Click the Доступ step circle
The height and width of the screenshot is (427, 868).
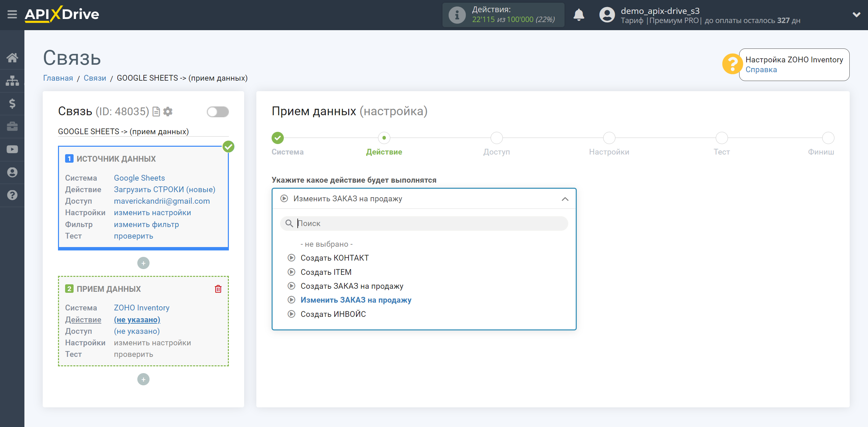[497, 138]
